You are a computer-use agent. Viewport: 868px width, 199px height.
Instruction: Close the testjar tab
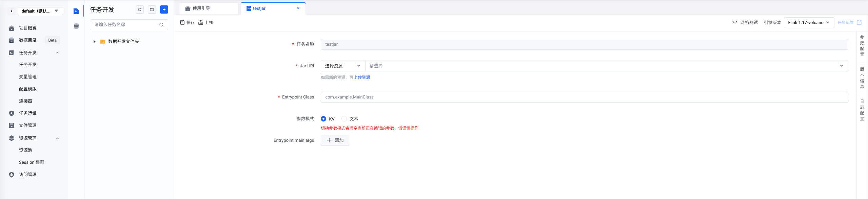click(x=298, y=8)
